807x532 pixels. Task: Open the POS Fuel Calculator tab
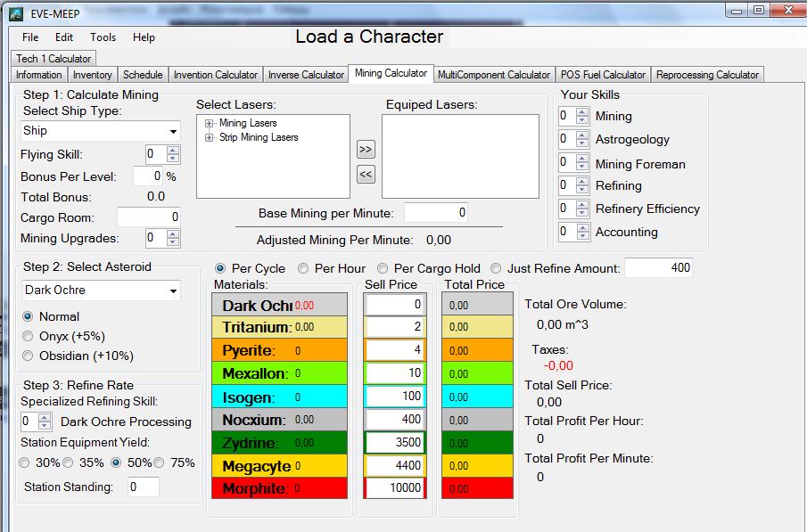coord(603,75)
